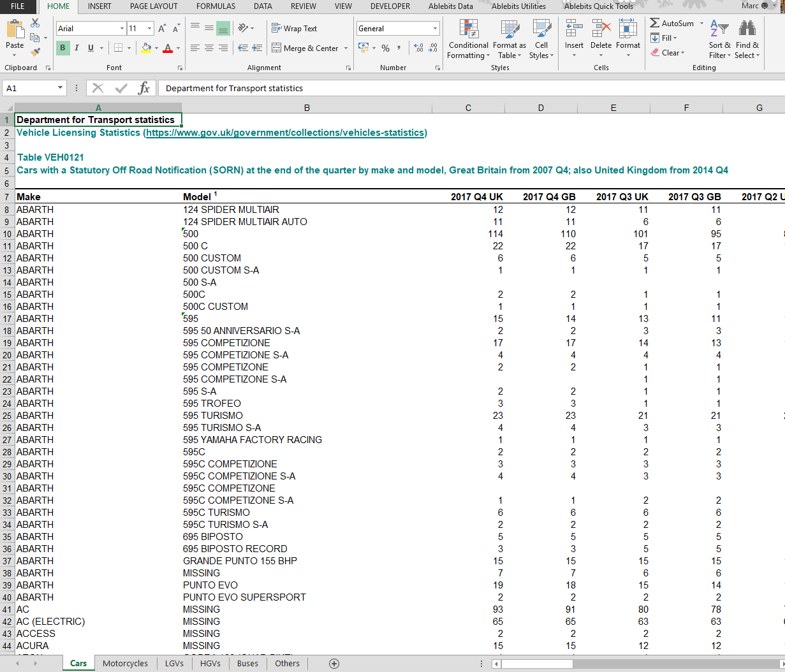Switch to the Motorcycles sheet tab

[x=125, y=663]
